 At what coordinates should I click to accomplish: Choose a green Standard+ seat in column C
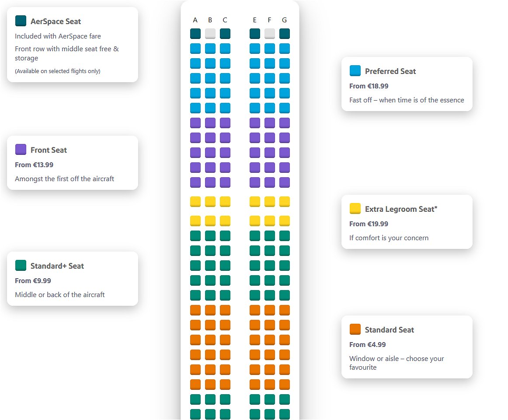point(225,250)
